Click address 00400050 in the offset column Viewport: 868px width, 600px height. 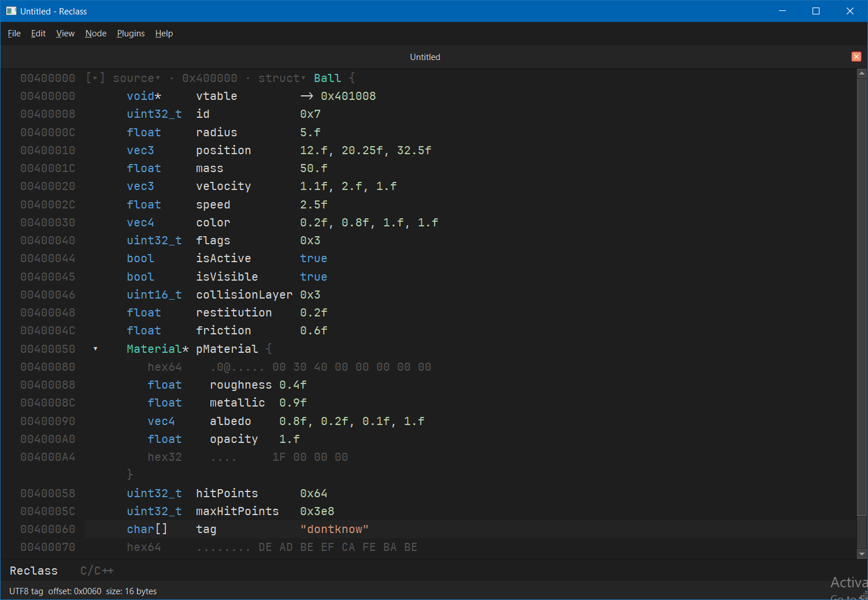tap(48, 349)
